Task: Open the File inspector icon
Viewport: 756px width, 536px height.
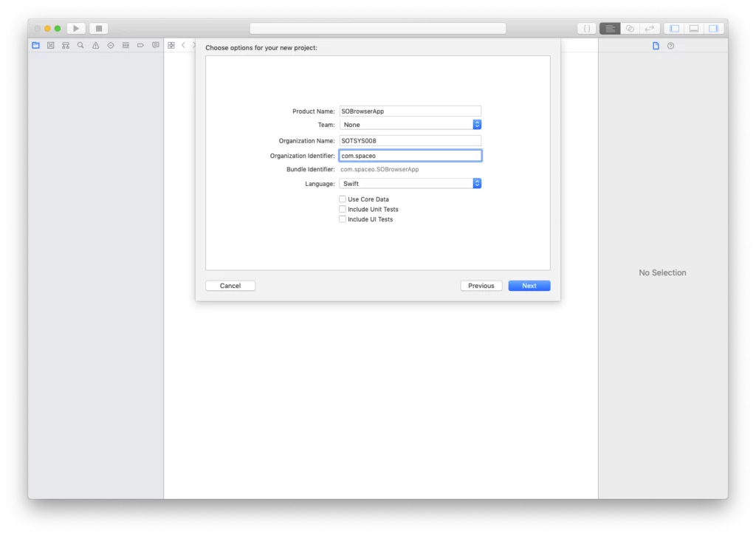Action: coord(655,45)
